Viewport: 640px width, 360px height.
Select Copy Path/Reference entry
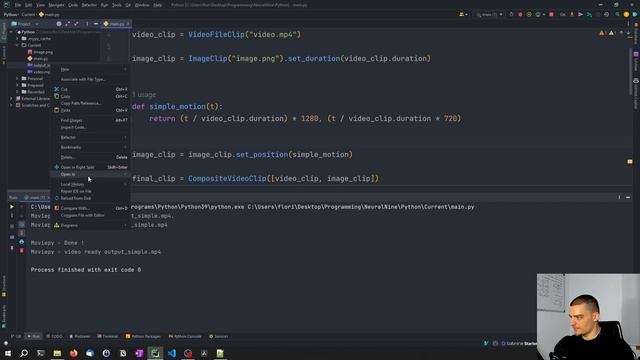coord(90,103)
